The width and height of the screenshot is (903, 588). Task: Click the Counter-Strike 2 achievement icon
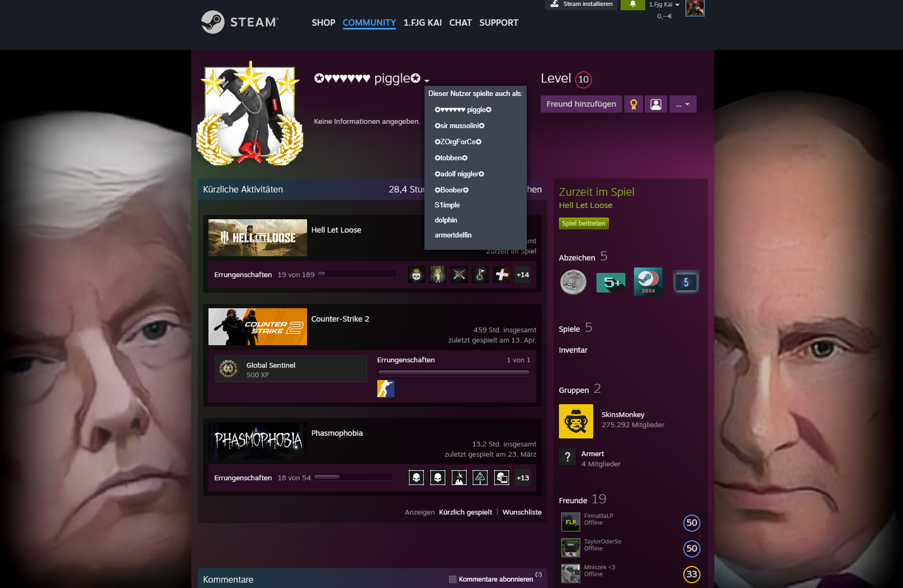pos(385,388)
